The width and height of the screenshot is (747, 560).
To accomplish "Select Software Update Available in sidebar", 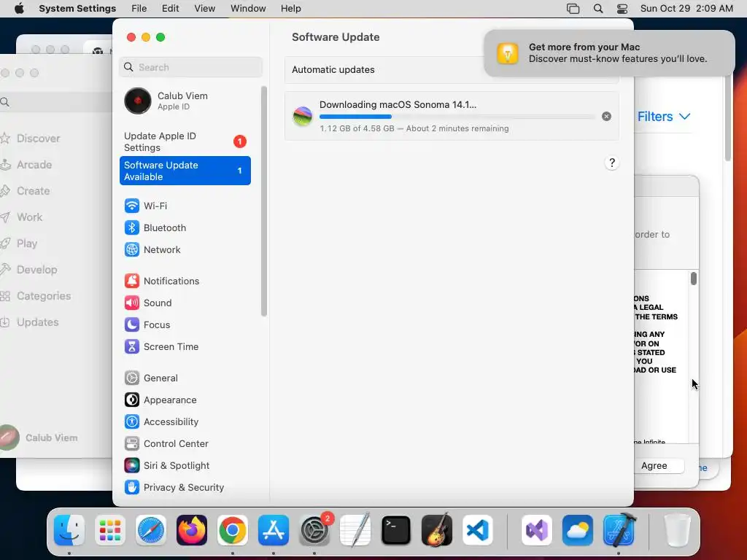I will (185, 171).
